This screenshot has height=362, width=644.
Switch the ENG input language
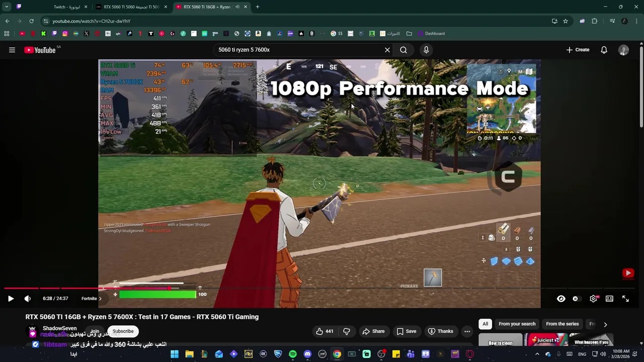pos(582,354)
